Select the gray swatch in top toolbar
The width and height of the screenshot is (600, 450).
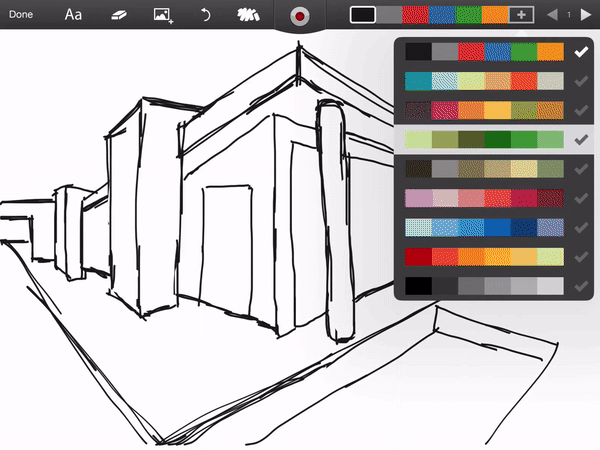tap(389, 15)
